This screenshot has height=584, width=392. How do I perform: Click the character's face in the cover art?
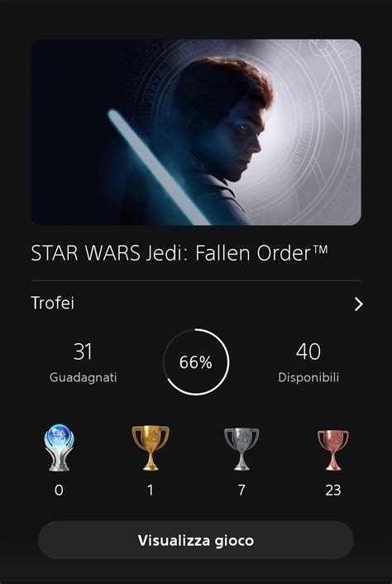click(241, 140)
